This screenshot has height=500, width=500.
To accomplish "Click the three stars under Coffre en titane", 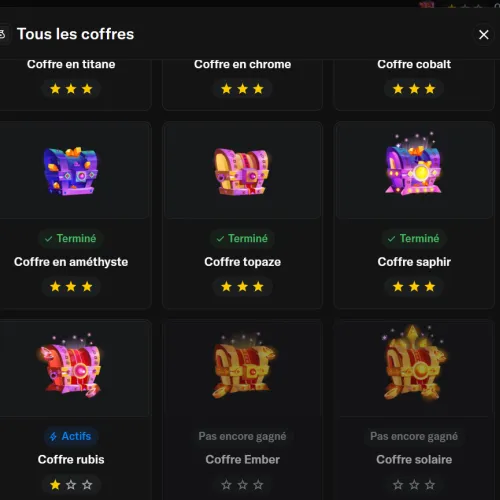I will (x=71, y=89).
